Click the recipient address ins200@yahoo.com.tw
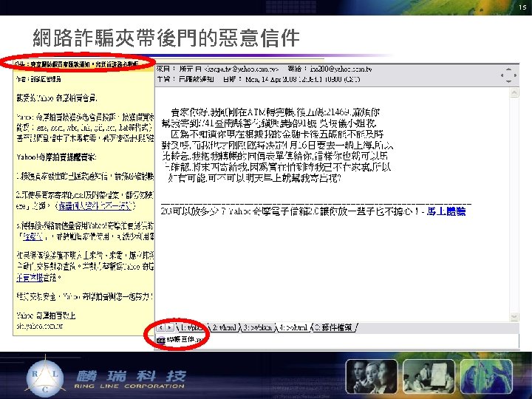532x399 pixels. coord(341,69)
